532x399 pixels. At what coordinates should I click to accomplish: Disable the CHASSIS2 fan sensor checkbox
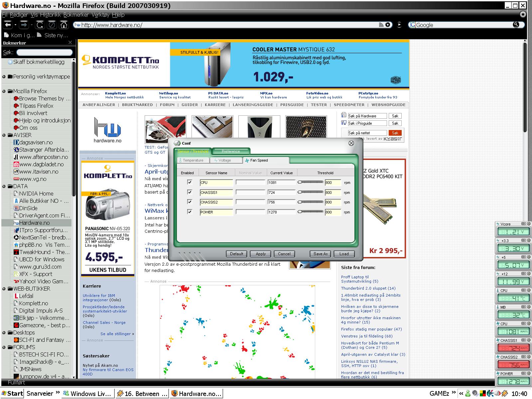pos(190,202)
